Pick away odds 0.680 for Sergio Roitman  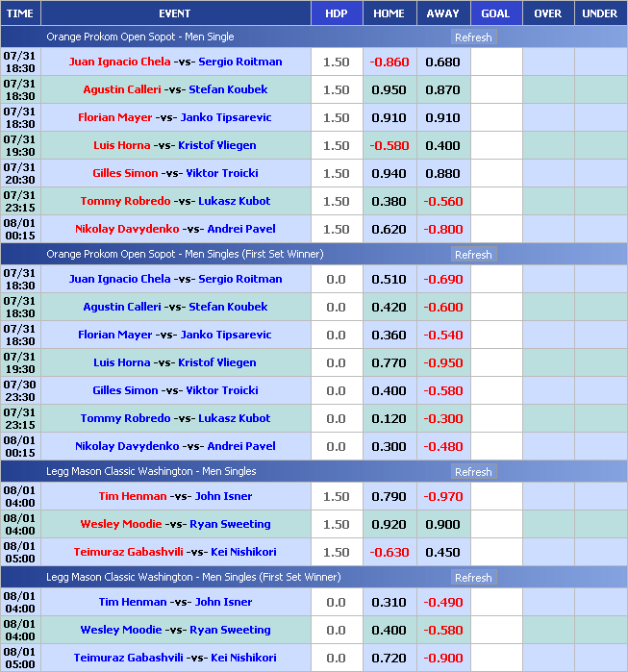(x=442, y=62)
